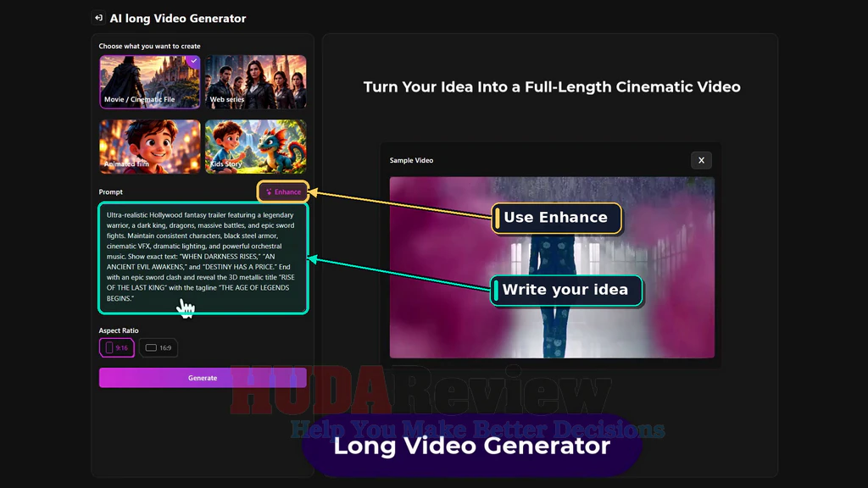Click the 'Sample Video' title text

411,160
